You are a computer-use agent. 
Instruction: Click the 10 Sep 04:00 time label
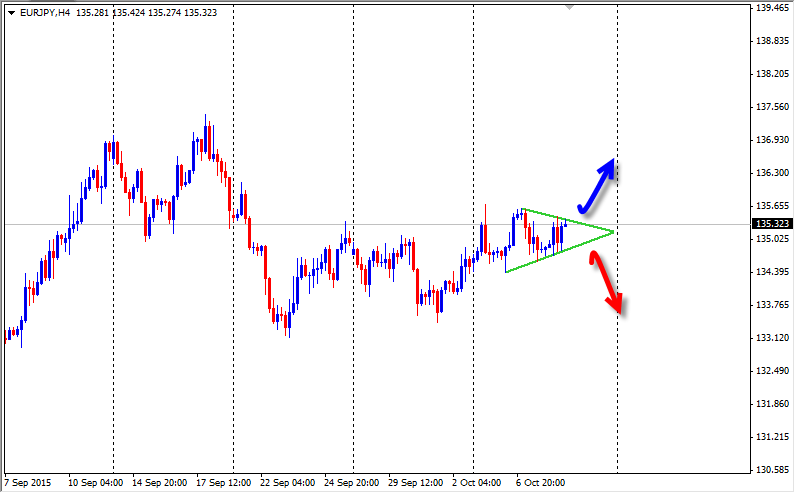[95, 482]
